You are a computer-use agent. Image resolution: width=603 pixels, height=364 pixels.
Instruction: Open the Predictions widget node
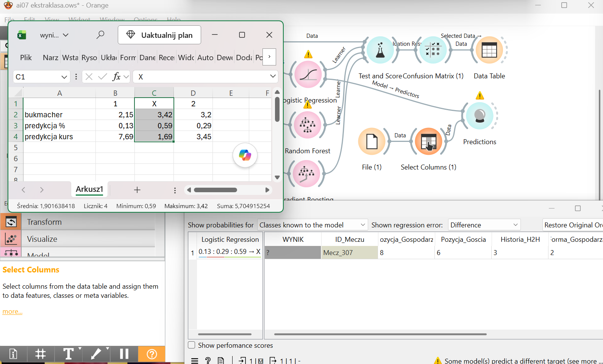[x=480, y=116]
